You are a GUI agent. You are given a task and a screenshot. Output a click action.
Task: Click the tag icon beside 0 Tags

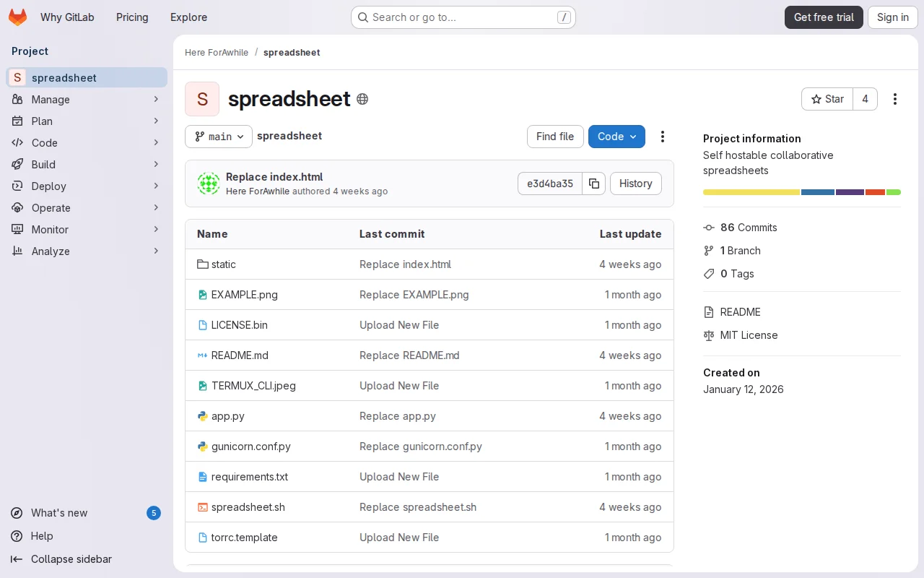click(709, 274)
